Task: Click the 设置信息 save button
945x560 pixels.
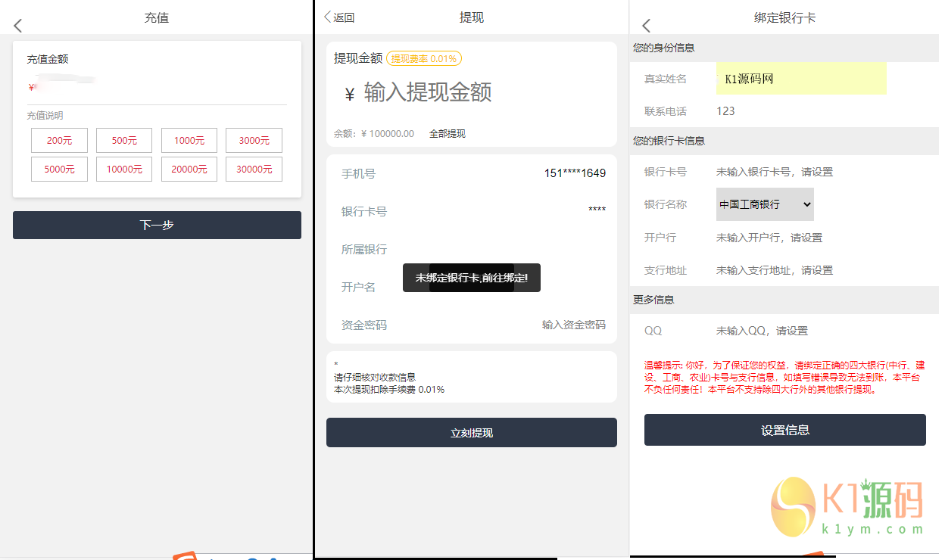Action: [x=784, y=429]
